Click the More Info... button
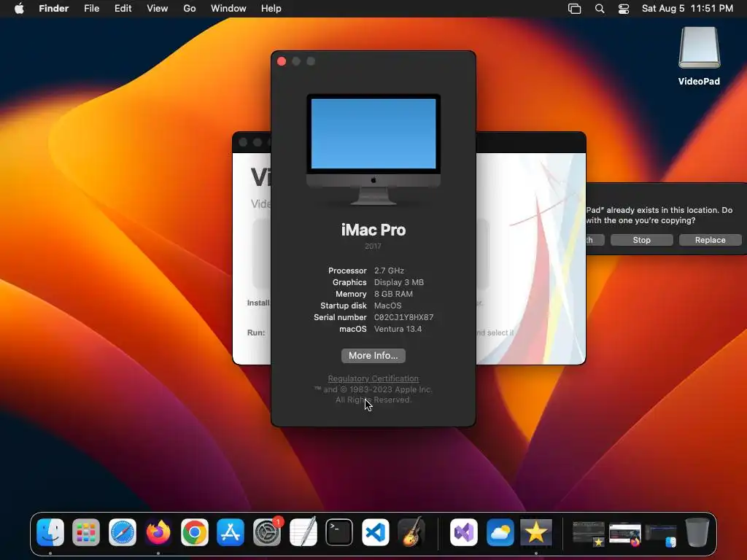The image size is (747, 560). click(x=373, y=356)
